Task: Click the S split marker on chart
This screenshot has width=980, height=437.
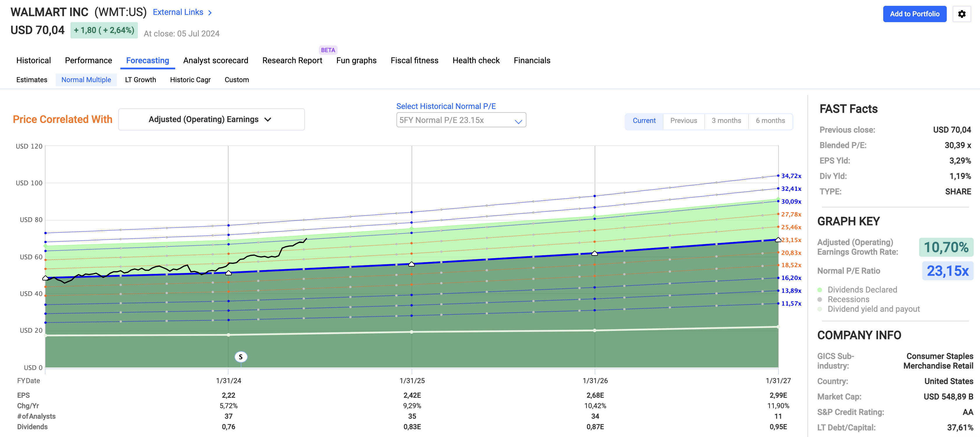Action: pos(240,357)
